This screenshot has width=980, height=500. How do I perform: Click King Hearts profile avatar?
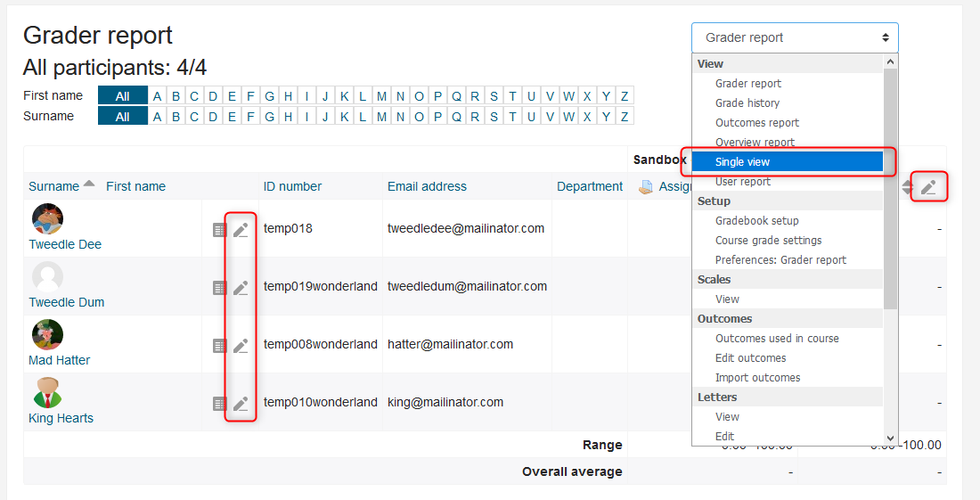(47, 392)
